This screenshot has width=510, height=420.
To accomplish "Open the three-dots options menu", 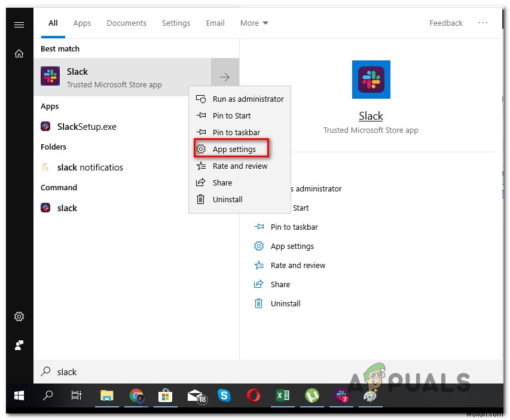I will 483,23.
